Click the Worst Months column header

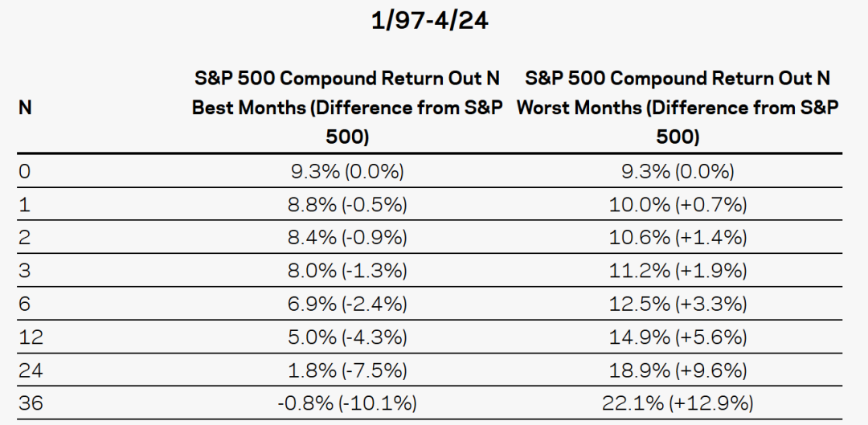click(x=678, y=108)
